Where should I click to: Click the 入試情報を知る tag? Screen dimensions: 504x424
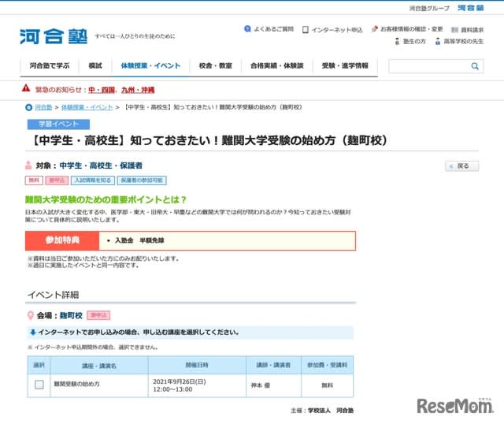[x=93, y=180]
